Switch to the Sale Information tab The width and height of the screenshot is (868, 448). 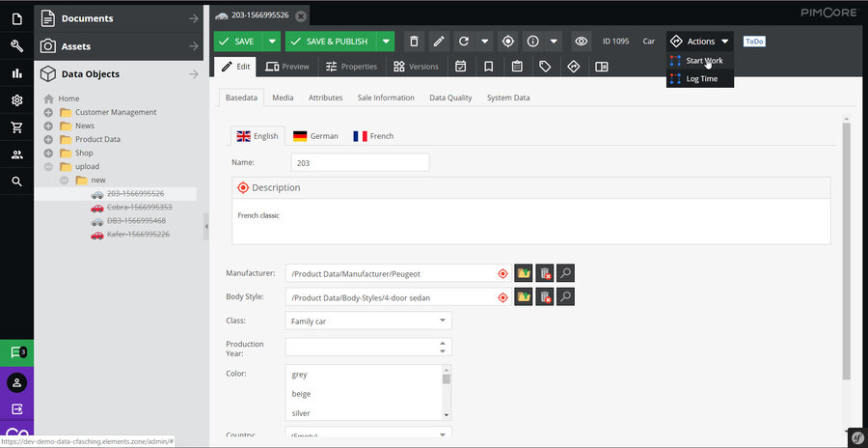point(386,98)
